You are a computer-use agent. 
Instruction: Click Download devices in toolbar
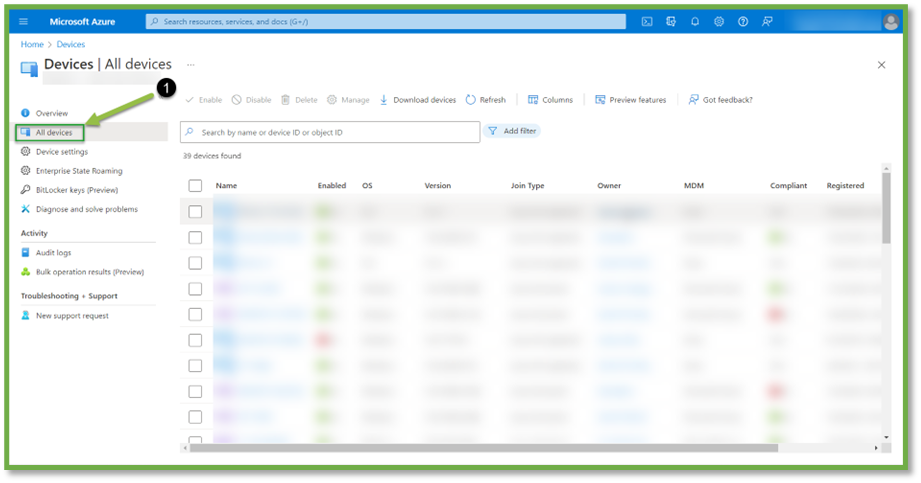pos(417,100)
